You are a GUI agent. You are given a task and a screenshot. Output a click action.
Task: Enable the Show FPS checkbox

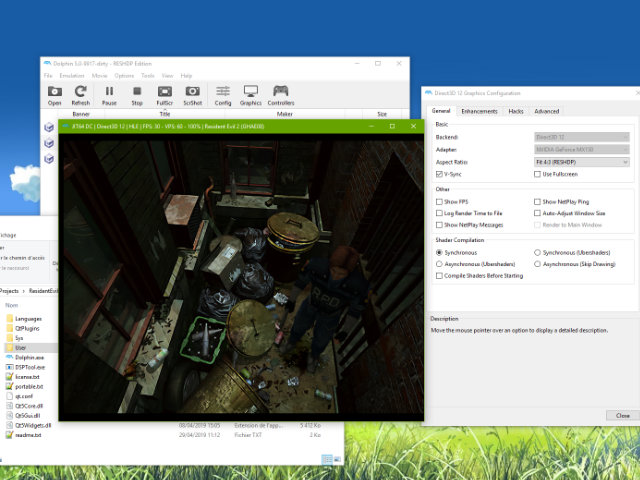(x=439, y=202)
